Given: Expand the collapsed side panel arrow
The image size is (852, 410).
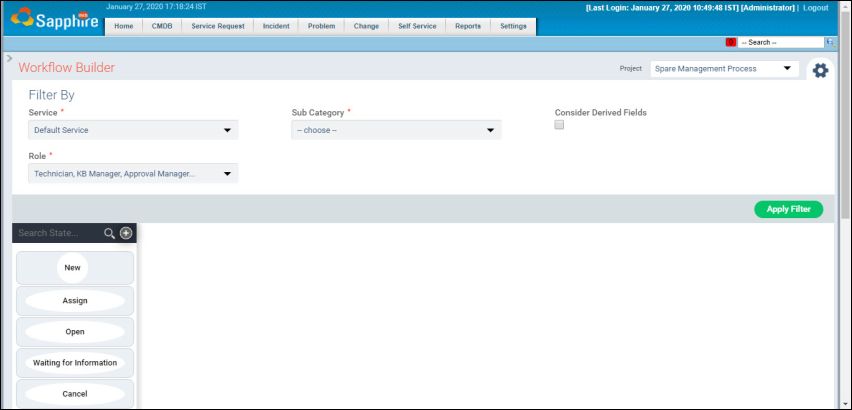Looking at the screenshot, I should [x=9, y=58].
